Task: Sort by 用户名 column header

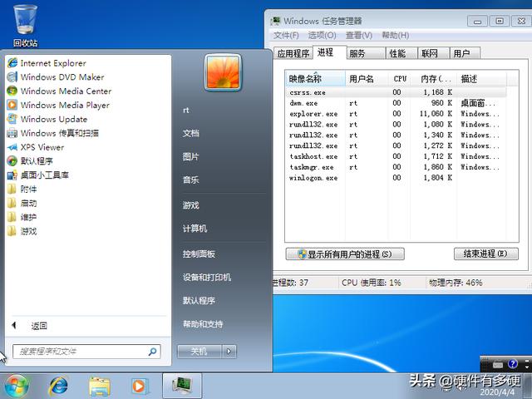Action: point(367,79)
